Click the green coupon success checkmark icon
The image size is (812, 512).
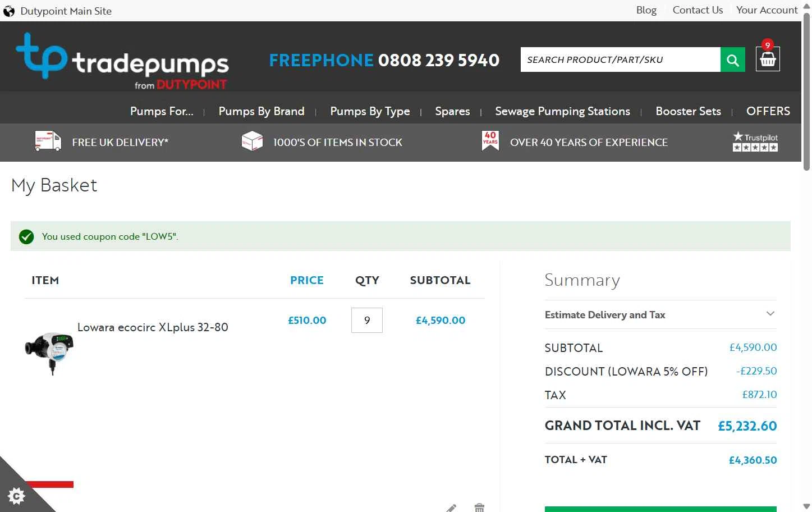click(x=26, y=237)
